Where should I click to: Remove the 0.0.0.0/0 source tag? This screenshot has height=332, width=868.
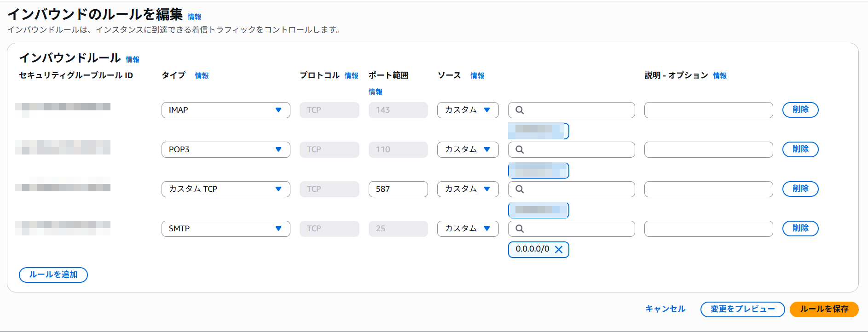[559, 249]
